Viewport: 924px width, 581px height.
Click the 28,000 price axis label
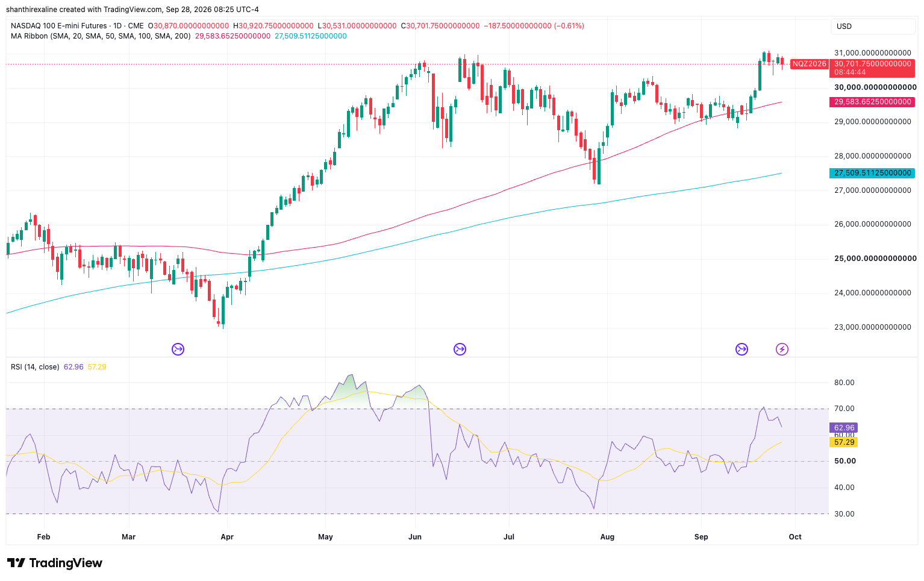(872, 156)
